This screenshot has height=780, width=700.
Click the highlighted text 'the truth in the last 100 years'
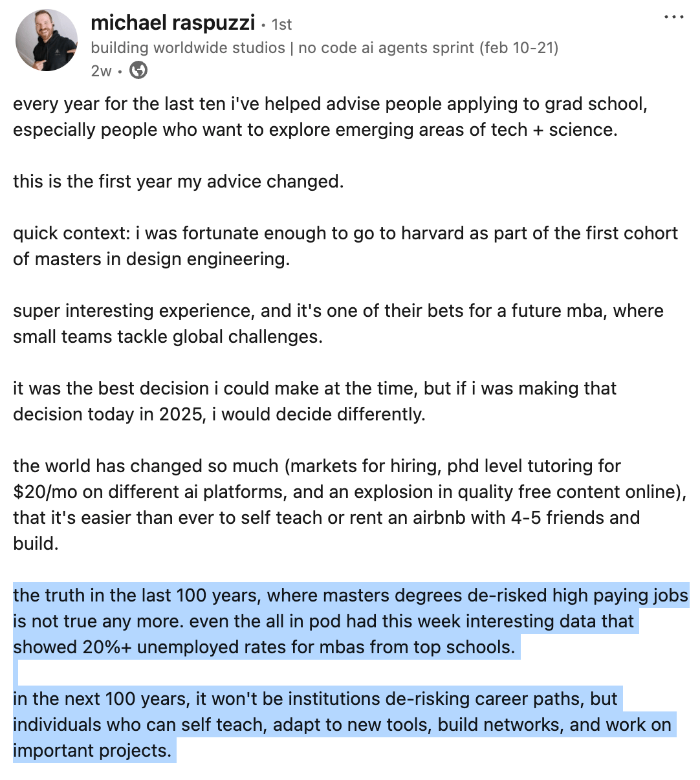137,595
